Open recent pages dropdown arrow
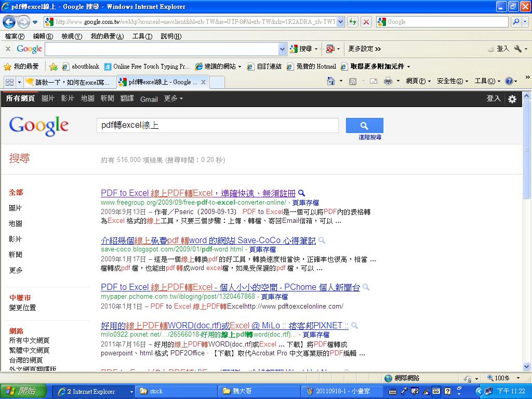The height and width of the screenshot is (399, 532). pyautogui.click(x=35, y=22)
